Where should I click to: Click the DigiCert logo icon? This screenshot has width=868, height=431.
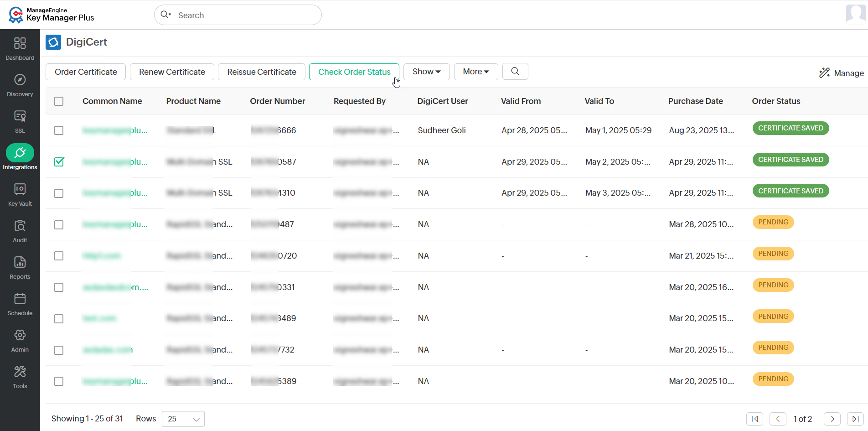(x=53, y=42)
